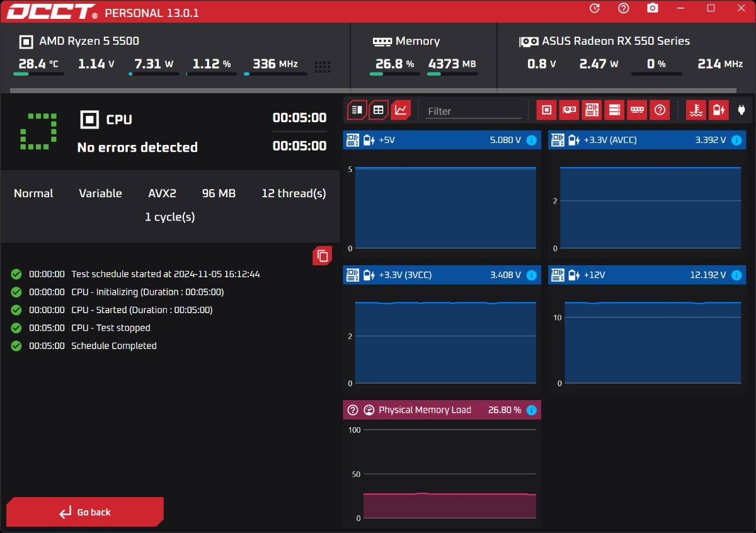Toggle the temperature sensor type filter
Screen dimensions: 756x533
pyautogui.click(x=696, y=110)
